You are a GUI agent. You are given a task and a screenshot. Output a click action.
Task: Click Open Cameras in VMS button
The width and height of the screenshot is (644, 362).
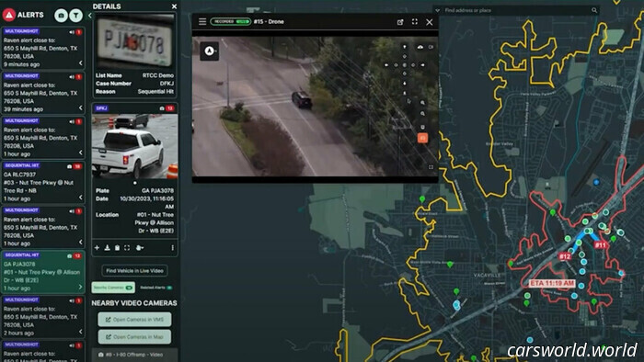(x=134, y=320)
